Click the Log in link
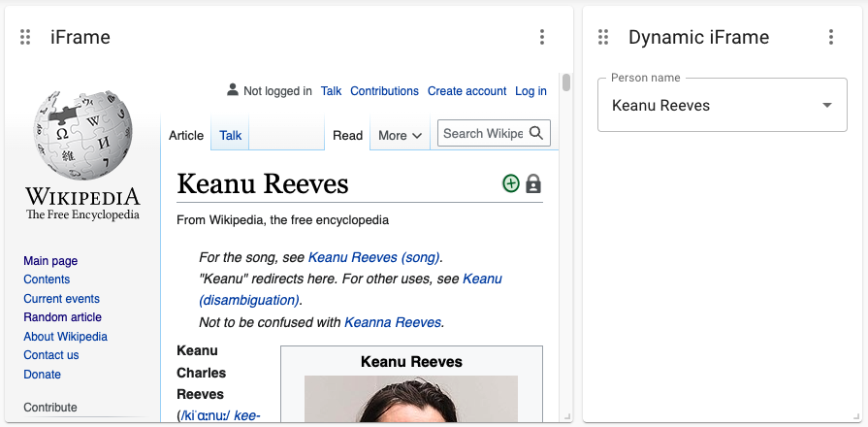This screenshot has height=427, width=868. (530, 91)
